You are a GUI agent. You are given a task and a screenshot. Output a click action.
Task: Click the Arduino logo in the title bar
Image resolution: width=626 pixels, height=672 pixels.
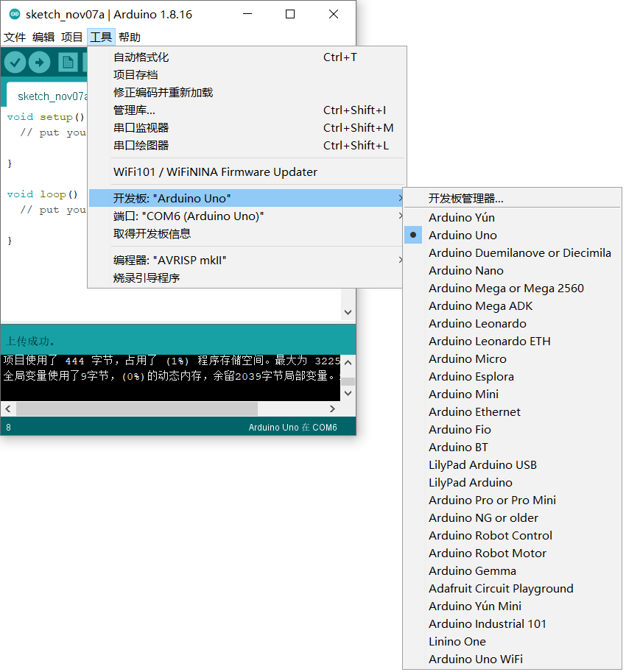tap(15, 14)
